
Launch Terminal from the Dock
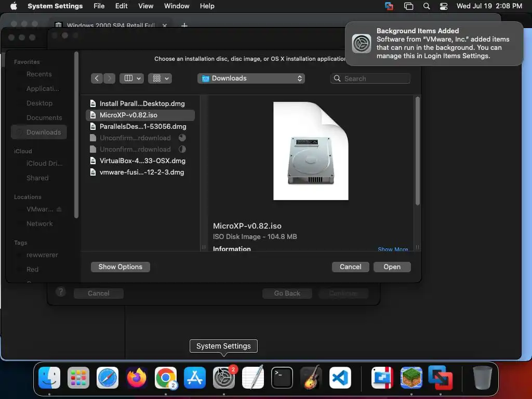click(282, 378)
